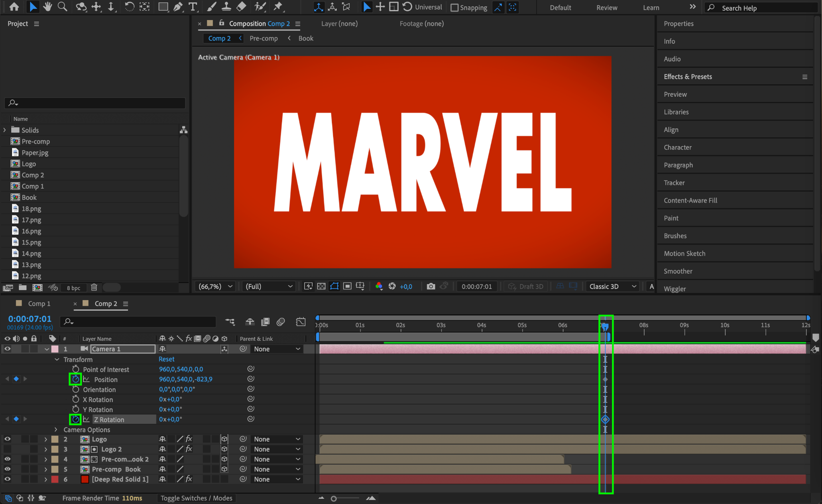Expand the Camera Options group
Screen dimensions: 822x504
point(56,429)
